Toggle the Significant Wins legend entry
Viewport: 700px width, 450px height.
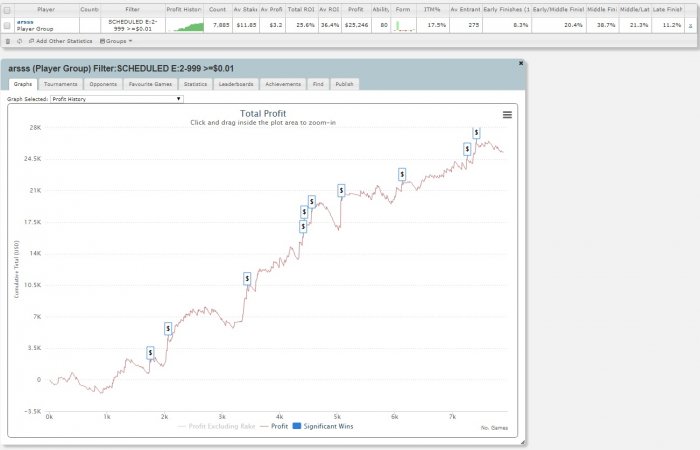[x=323, y=426]
